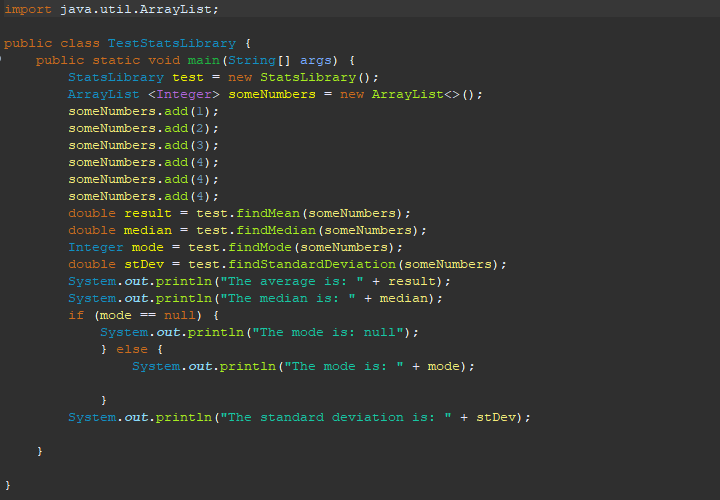Click "null" in the if condition

[x=180, y=315]
